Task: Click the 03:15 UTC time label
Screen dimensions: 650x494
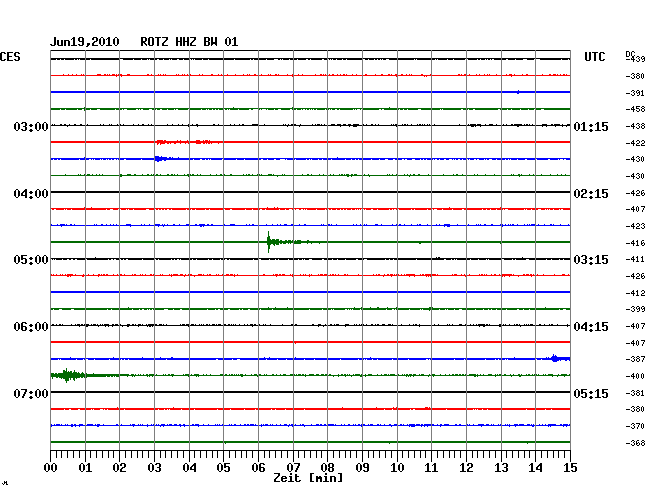Action: coord(591,260)
